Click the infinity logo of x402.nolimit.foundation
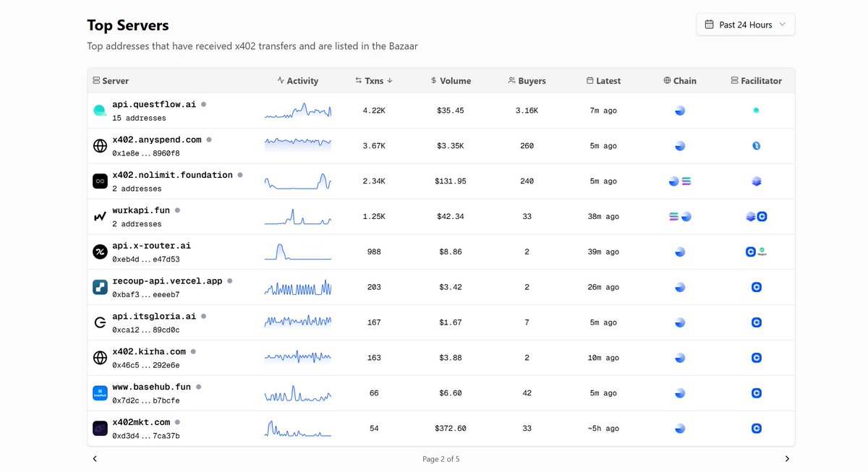Screen dimensions: 868x472 [x=100, y=181]
